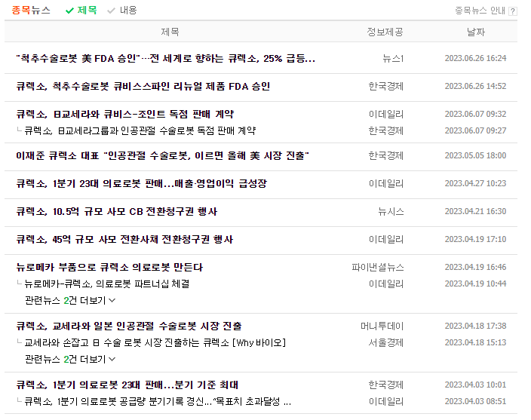Select the date 2023.04.03 10:01
The height and width of the screenshot is (420, 531).
(x=475, y=385)
